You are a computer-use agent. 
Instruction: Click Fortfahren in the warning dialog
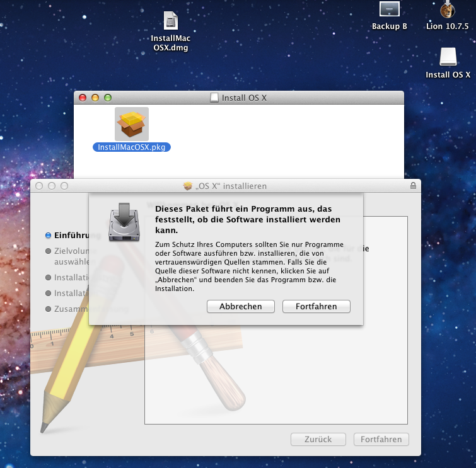316,306
